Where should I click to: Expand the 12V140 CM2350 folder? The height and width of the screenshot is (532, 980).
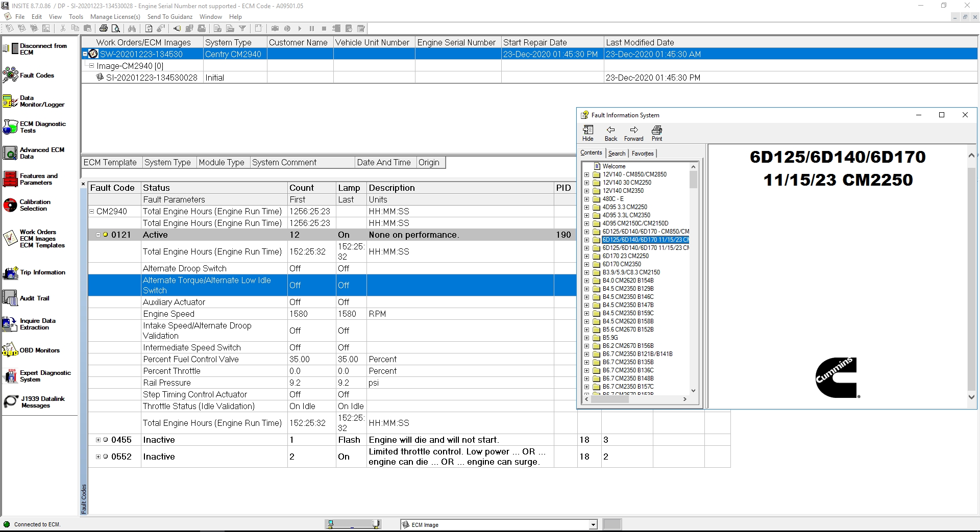[x=586, y=191]
